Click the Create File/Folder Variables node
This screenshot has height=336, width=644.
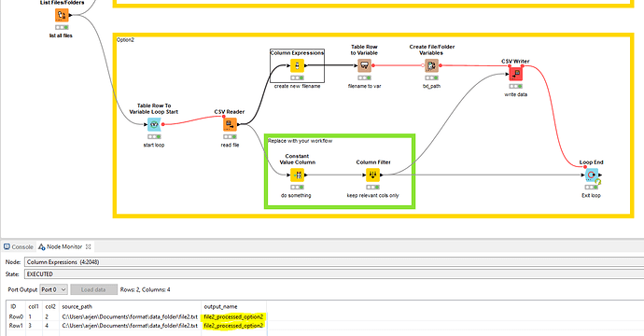(x=431, y=65)
